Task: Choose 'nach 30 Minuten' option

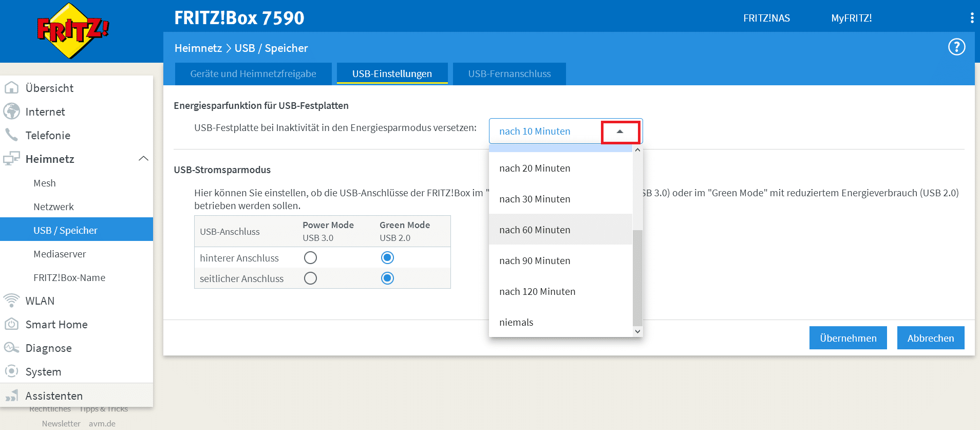Action: tap(560, 199)
